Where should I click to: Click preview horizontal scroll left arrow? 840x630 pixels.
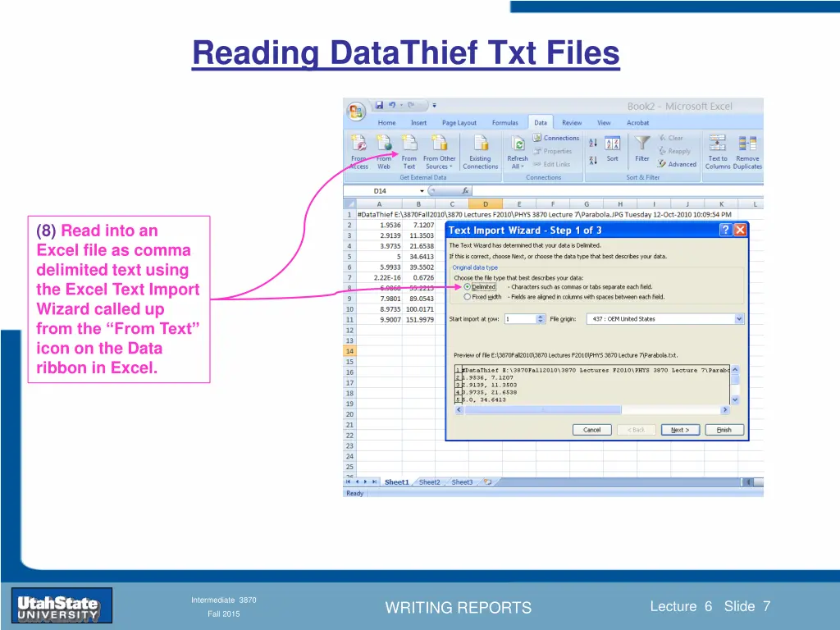(x=459, y=410)
